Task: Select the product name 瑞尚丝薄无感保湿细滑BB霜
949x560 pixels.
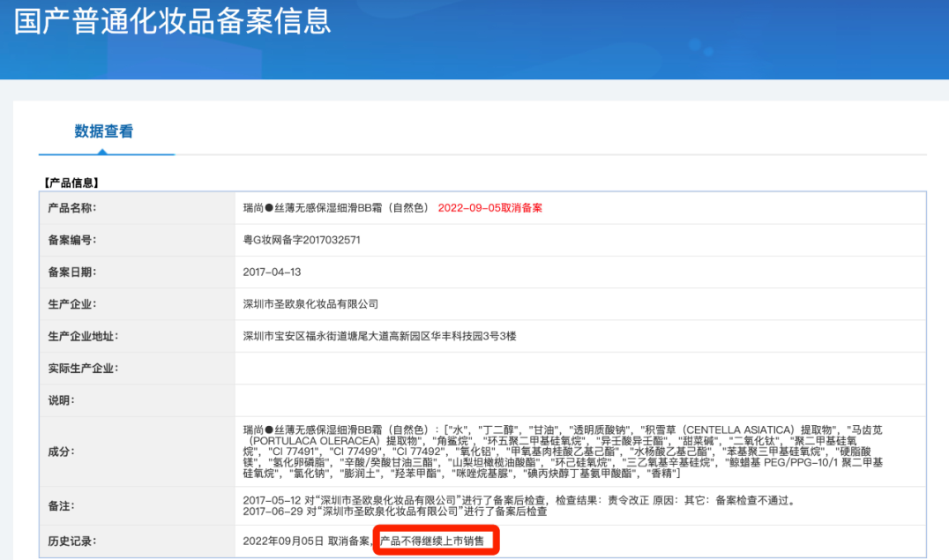Action: 335,208
